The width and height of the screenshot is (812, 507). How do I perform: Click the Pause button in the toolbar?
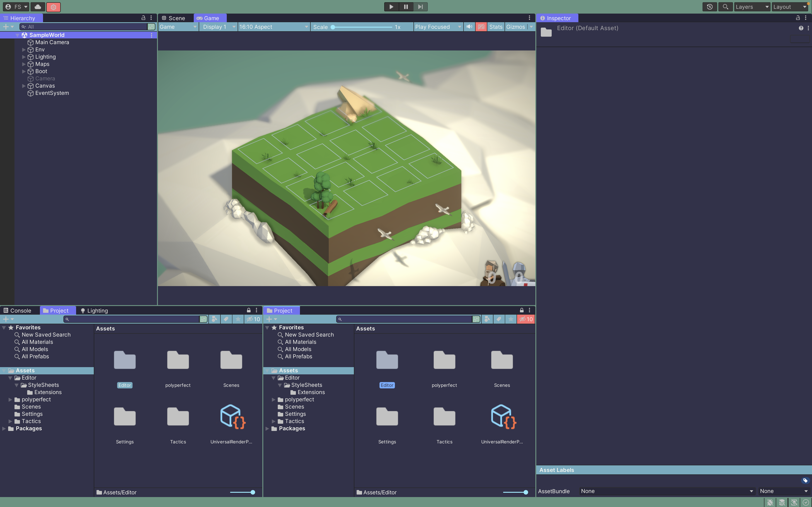pyautogui.click(x=406, y=7)
